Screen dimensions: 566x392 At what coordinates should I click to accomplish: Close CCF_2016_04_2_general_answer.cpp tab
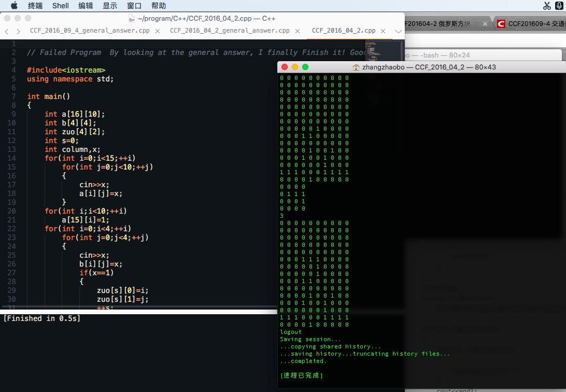[x=298, y=31]
